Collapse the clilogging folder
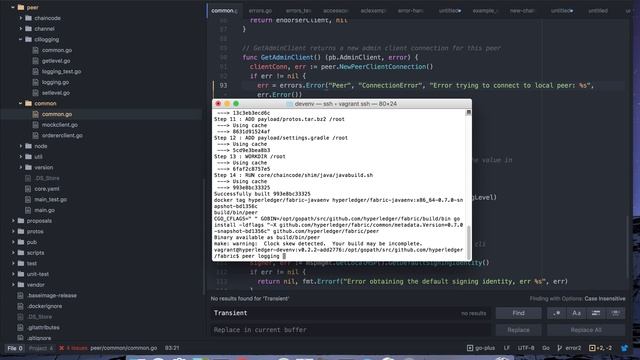This screenshot has width=640, height=360. [21, 39]
